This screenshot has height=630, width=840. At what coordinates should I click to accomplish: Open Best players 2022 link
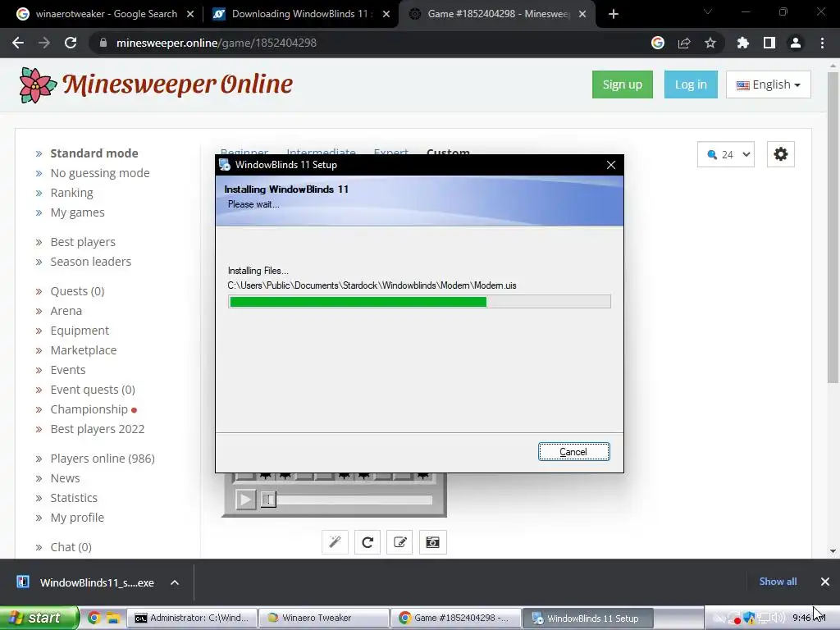[97, 429]
